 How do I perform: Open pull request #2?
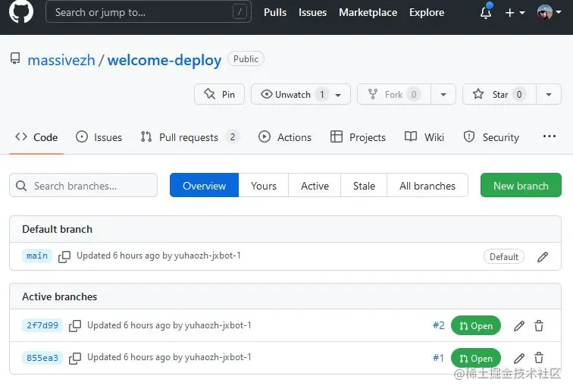point(439,325)
